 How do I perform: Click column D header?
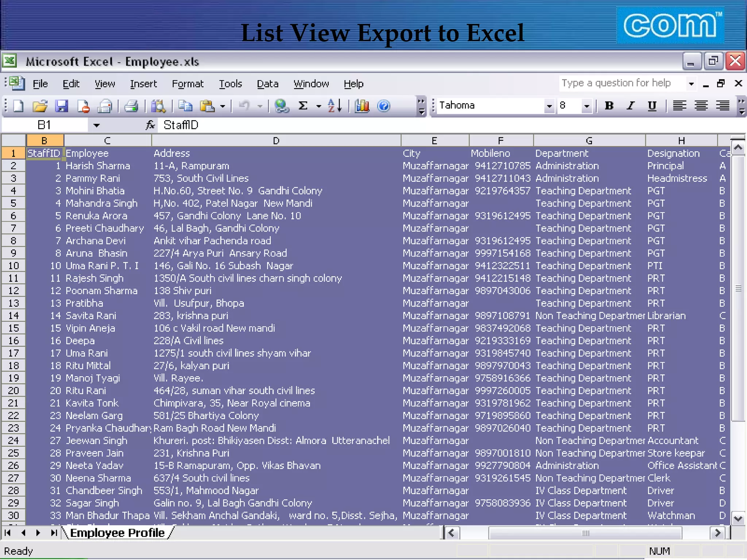[x=276, y=141]
